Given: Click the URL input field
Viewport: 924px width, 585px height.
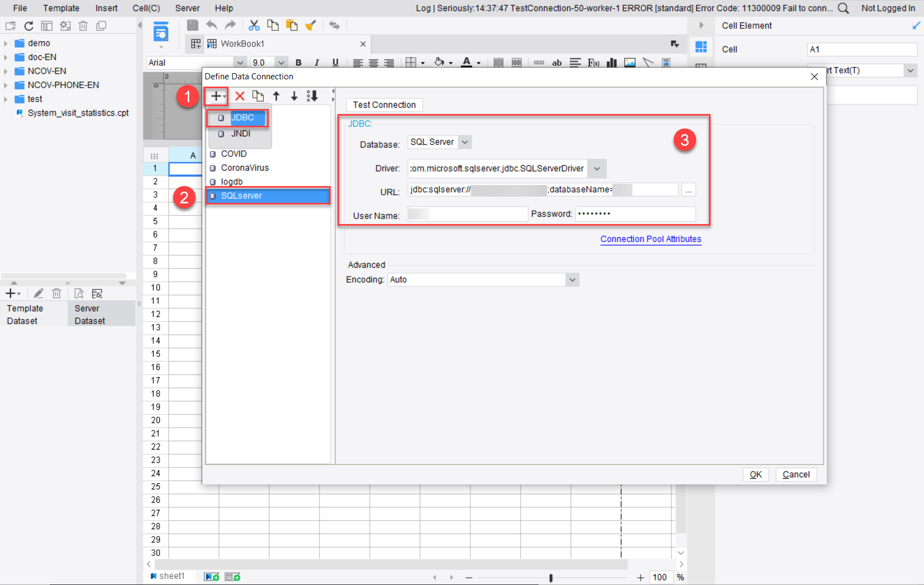Looking at the screenshot, I should click(542, 189).
